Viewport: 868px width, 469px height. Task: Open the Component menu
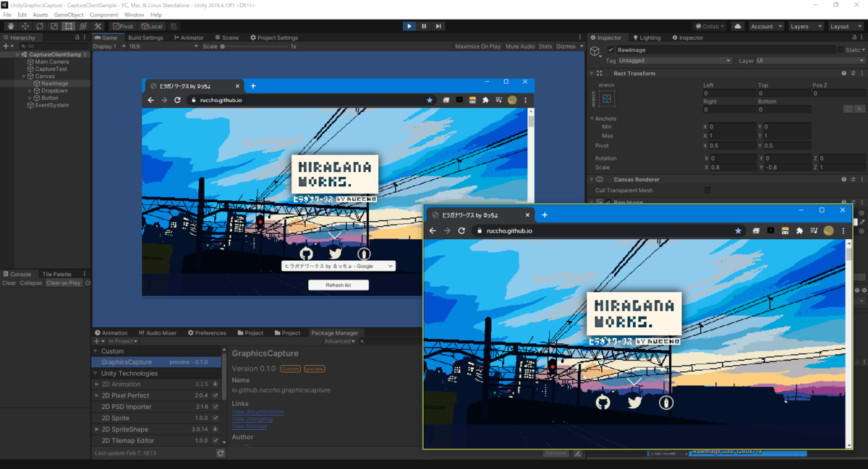[103, 14]
